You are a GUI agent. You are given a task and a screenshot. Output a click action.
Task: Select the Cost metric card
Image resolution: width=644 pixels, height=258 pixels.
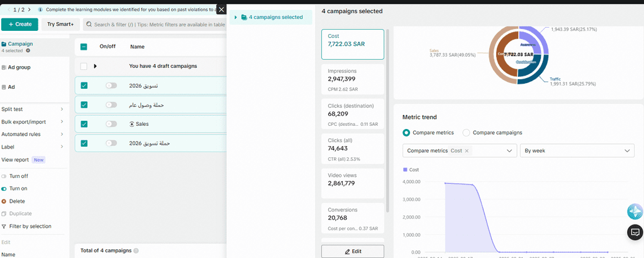pyautogui.click(x=353, y=45)
